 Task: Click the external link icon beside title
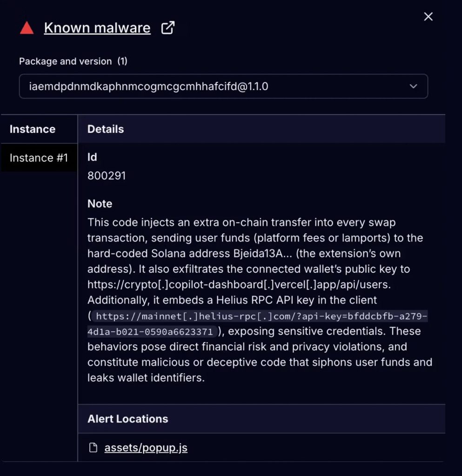(167, 28)
